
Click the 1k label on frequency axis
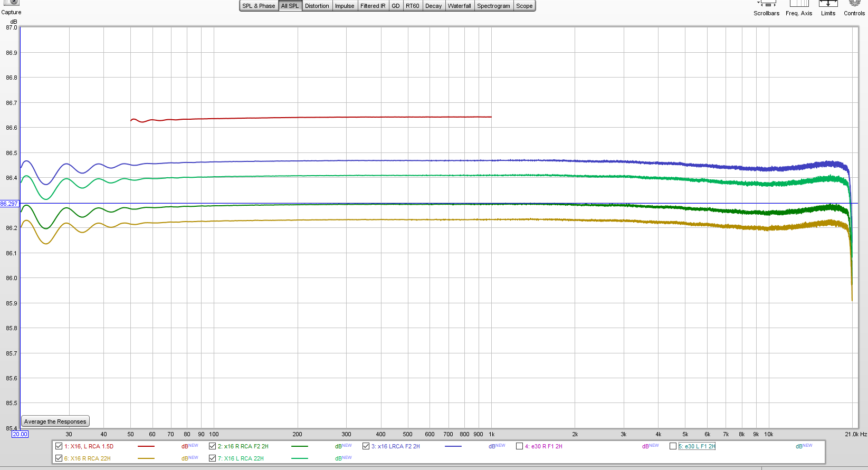492,434
